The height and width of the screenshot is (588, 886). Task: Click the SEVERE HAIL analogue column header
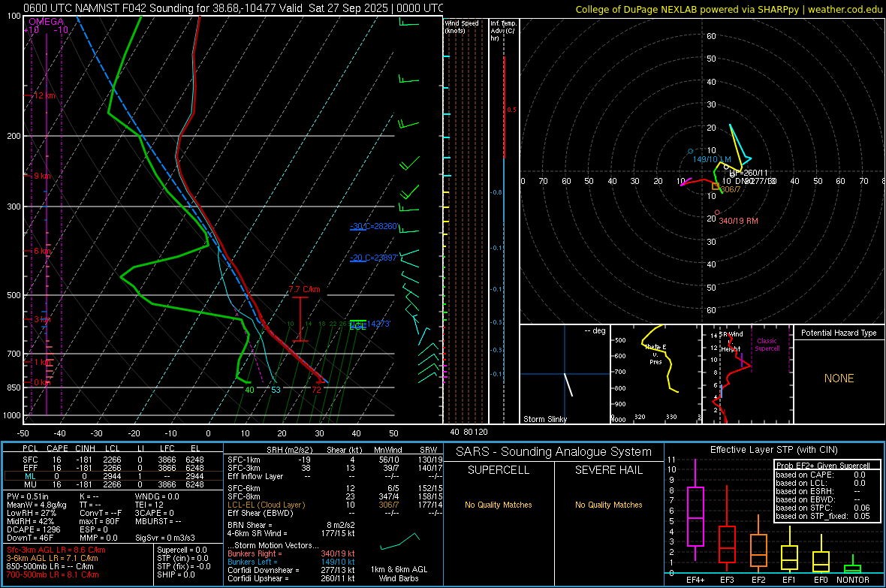(608, 470)
